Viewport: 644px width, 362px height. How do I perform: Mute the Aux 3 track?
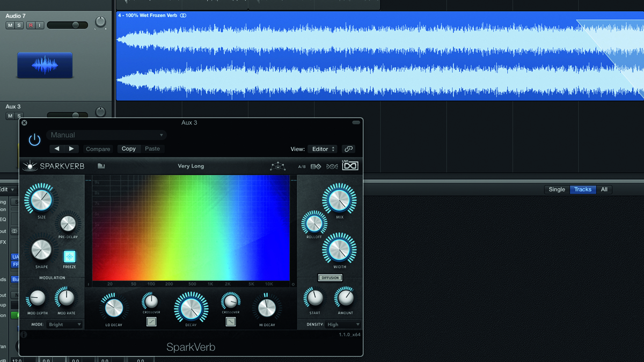pos(10,116)
